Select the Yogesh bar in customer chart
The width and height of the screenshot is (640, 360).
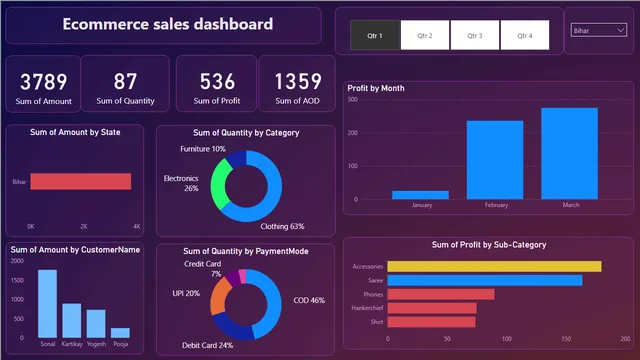click(96, 324)
